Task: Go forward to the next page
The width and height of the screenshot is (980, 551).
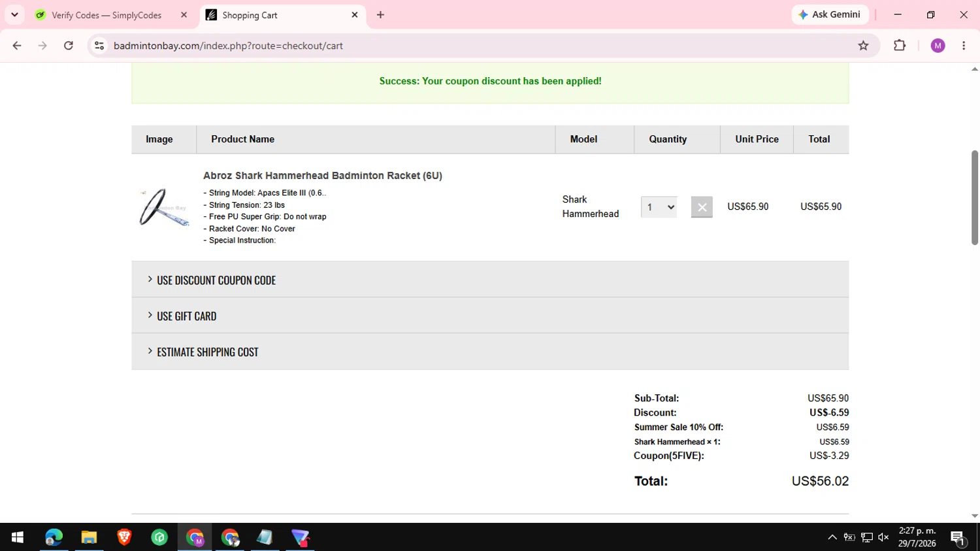Action: click(42, 46)
